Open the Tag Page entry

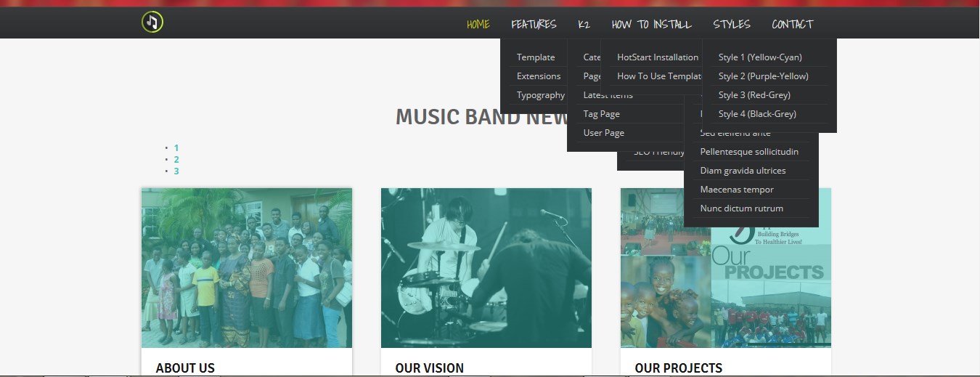tap(602, 114)
